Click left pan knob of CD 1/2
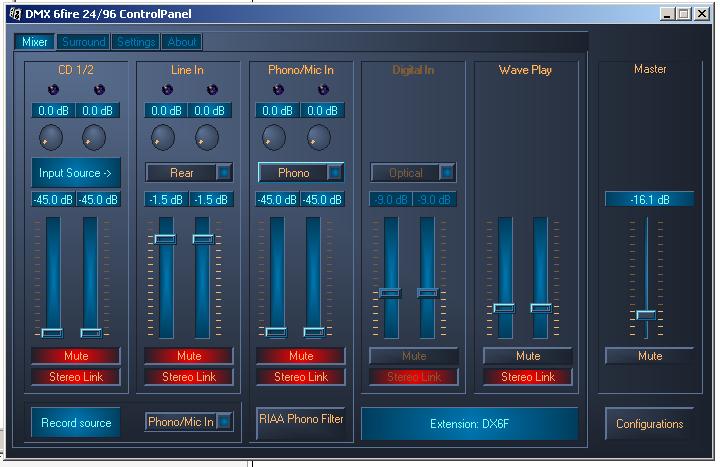Screen dimensions: 720x467 pos(51,137)
